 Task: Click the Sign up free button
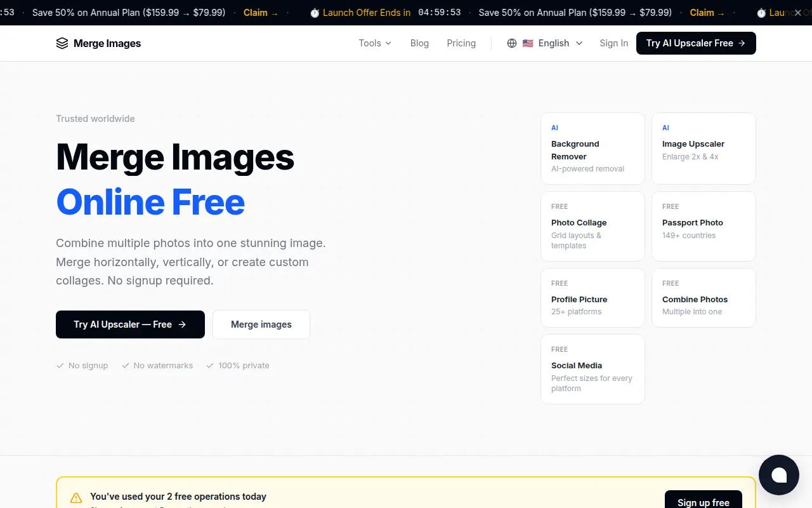click(703, 502)
